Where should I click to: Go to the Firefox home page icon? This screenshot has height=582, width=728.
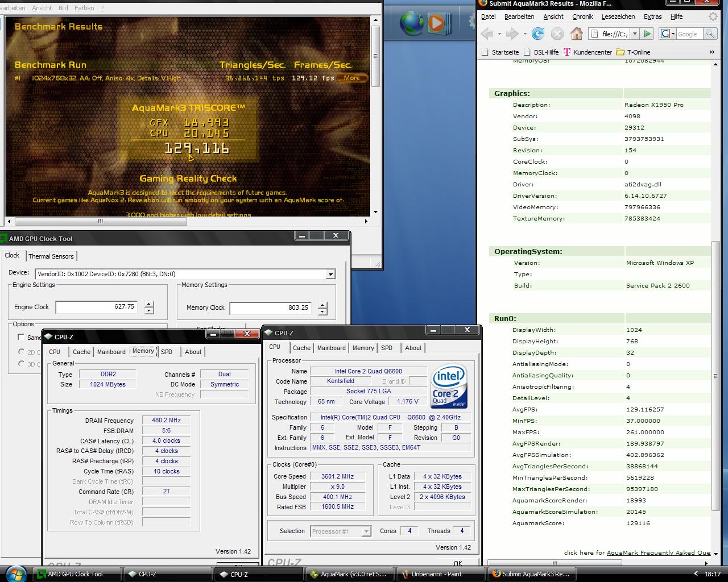[x=577, y=34]
